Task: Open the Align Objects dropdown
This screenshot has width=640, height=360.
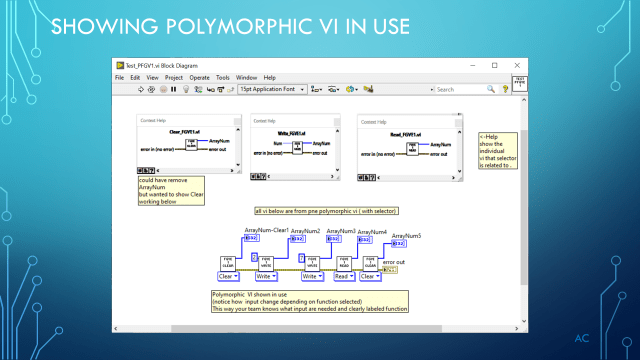Action: coord(316,89)
